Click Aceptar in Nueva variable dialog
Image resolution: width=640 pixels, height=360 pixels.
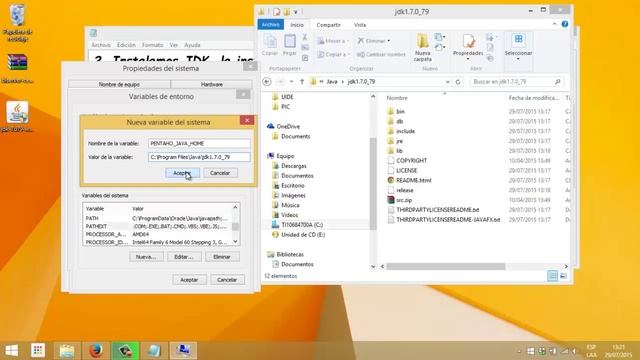click(182, 173)
